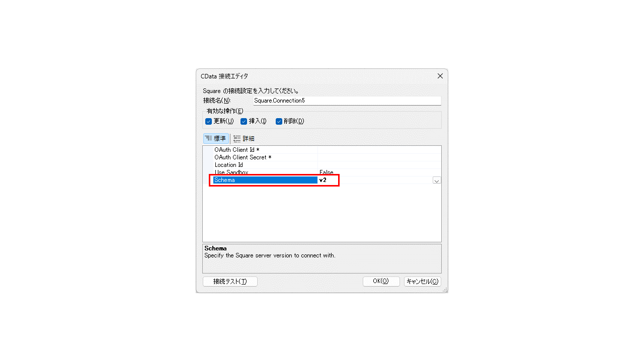The width and height of the screenshot is (644, 362).
Task: Switch to the 詳細 tab
Action: (244, 139)
